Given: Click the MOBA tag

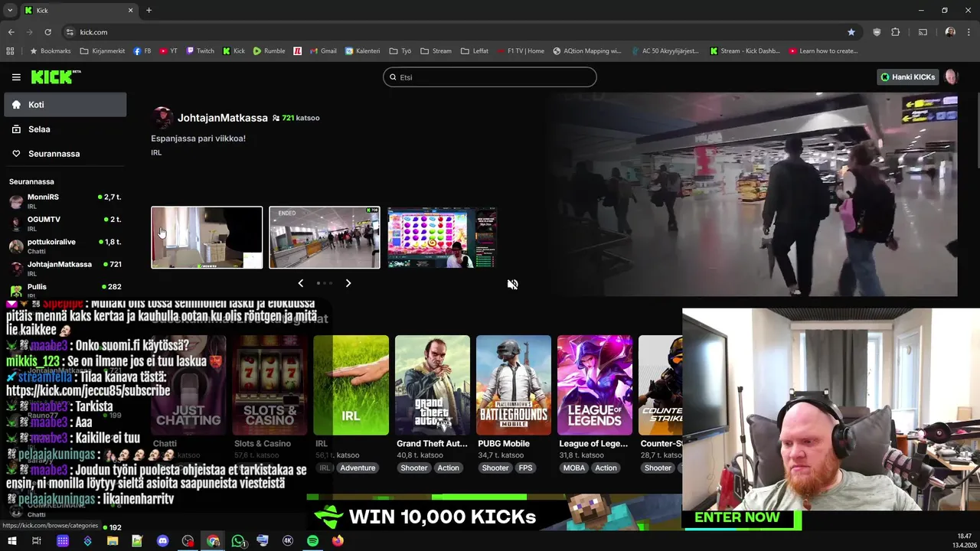Looking at the screenshot, I should (573, 468).
